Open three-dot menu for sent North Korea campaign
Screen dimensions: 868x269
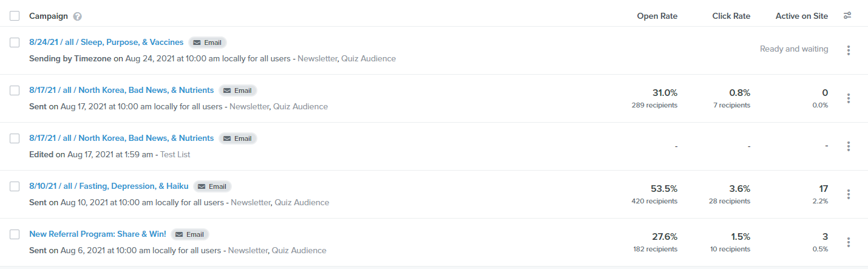(848, 98)
